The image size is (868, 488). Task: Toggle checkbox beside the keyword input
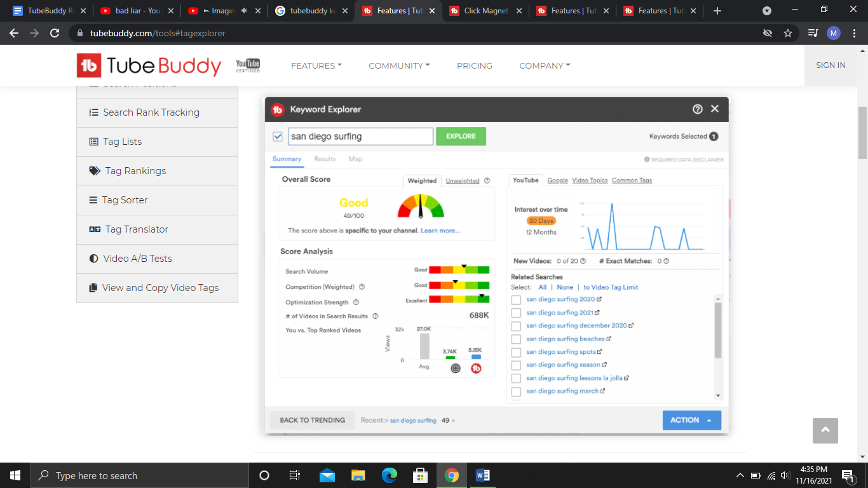tap(278, 136)
